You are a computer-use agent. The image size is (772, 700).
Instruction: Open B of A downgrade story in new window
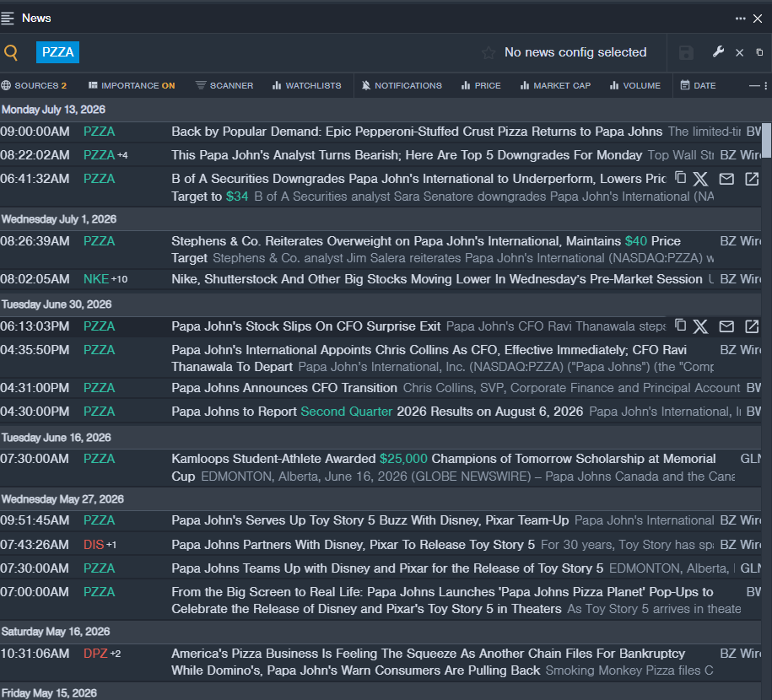(752, 179)
